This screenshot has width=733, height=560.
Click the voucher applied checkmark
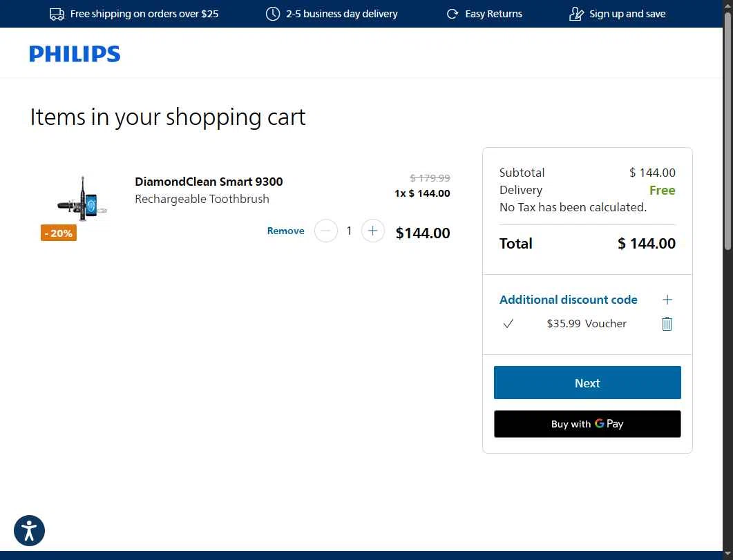click(508, 324)
